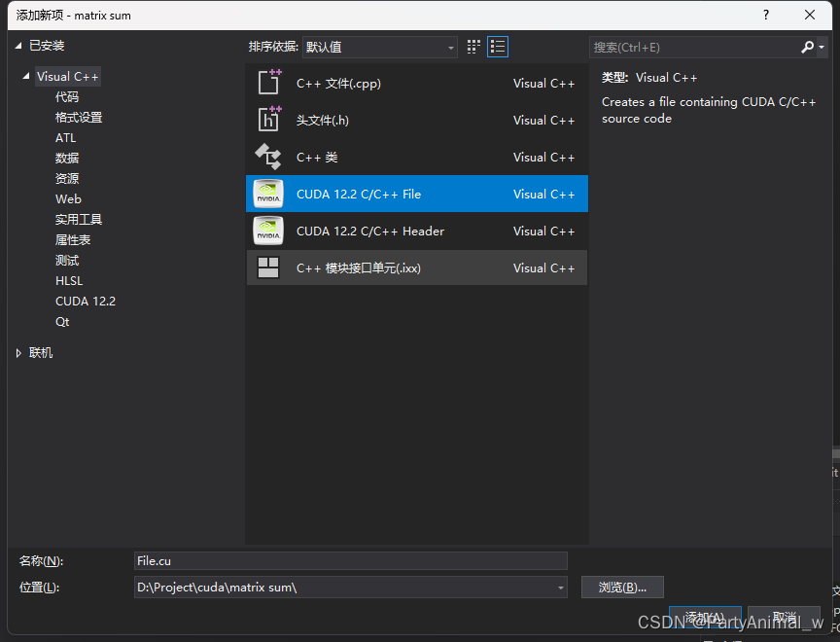This screenshot has height=642, width=840.
Task: Click the 取消 cancel button
Action: 785,618
